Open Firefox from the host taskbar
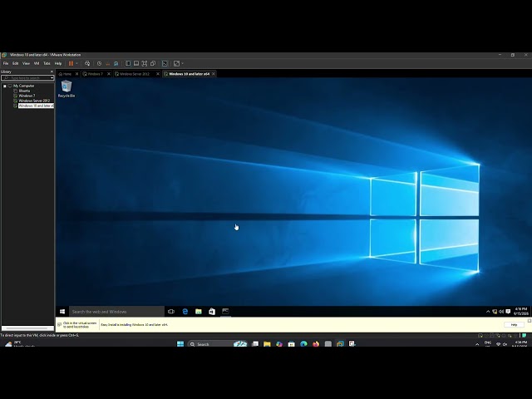The height and width of the screenshot is (399, 532). pyautogui.click(x=316, y=343)
